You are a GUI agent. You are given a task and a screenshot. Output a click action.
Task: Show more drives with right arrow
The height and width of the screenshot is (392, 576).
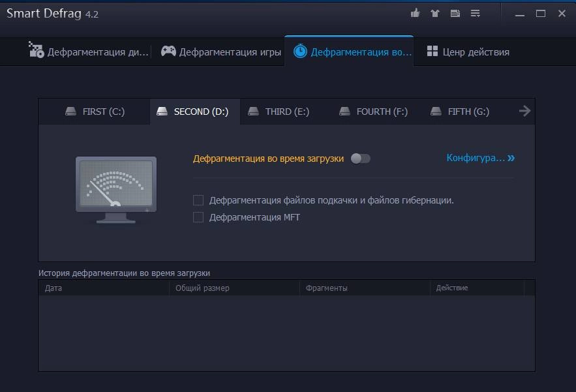point(525,111)
